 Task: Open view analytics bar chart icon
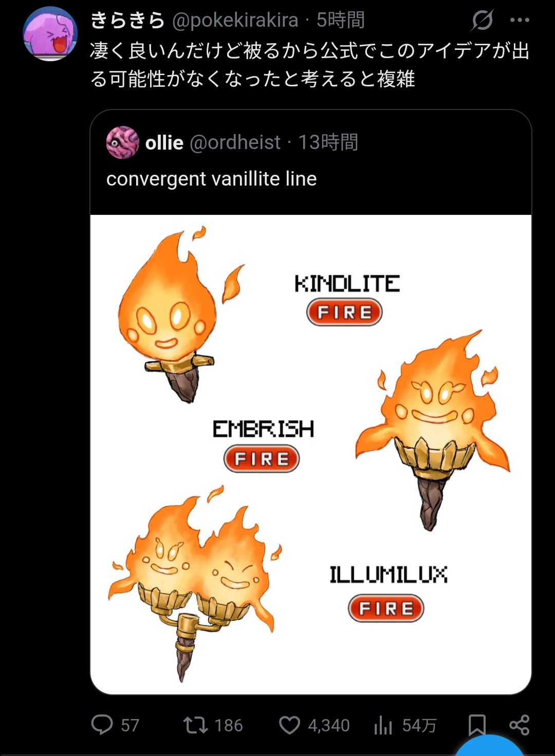(x=383, y=725)
